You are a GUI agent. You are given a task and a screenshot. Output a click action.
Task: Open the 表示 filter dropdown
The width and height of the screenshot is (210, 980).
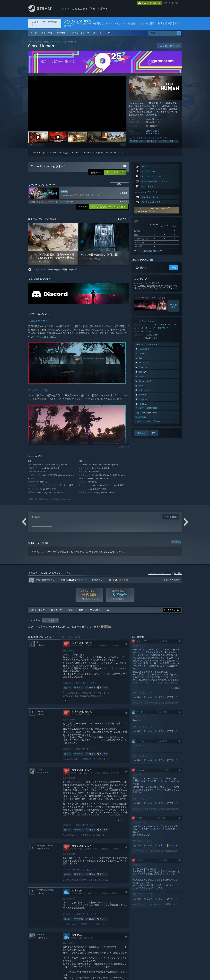click(111, 610)
